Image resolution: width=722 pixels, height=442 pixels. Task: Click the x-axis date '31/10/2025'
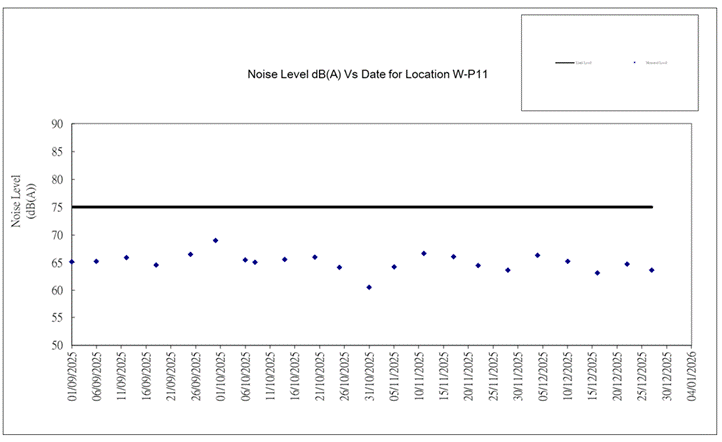(369, 376)
